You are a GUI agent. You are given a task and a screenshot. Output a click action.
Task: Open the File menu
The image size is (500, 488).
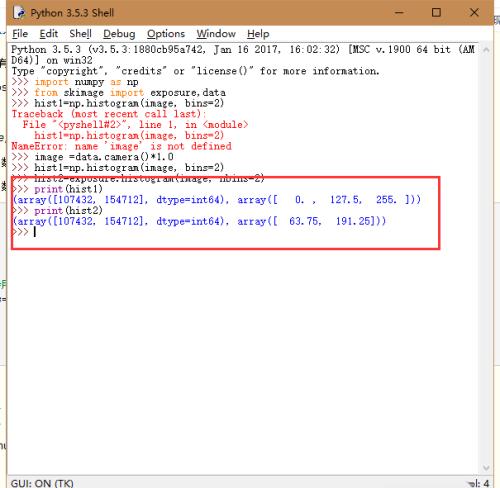pyautogui.click(x=20, y=34)
